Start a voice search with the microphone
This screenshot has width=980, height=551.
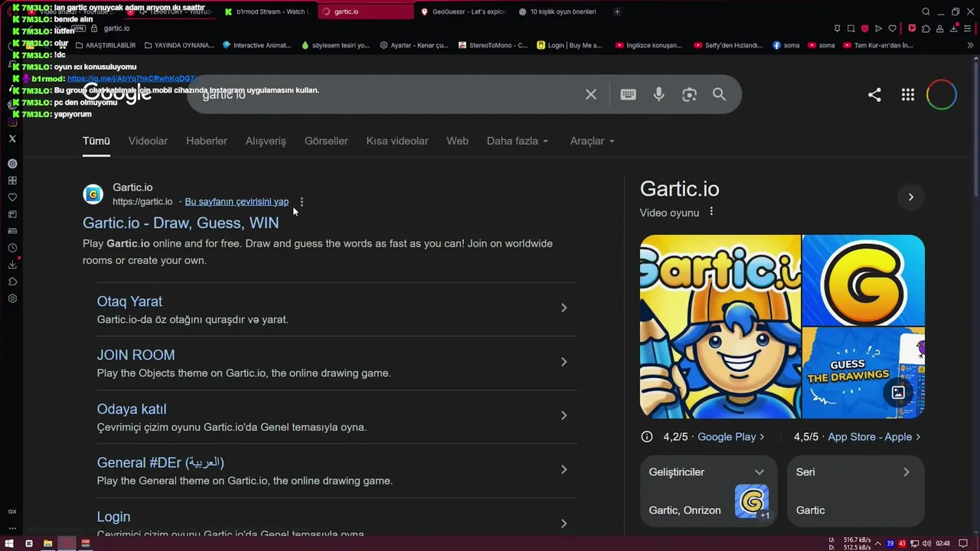click(658, 94)
